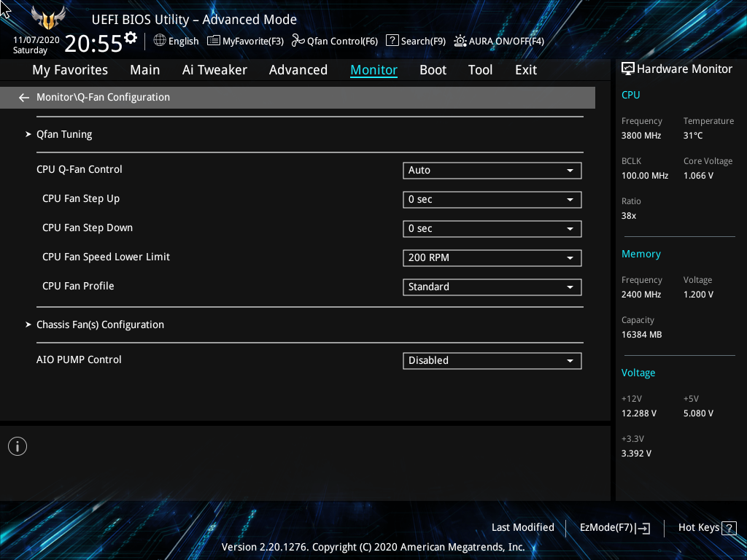Screen dimensions: 747x560
Task: Click the Voltage section heading
Action: [638, 373]
